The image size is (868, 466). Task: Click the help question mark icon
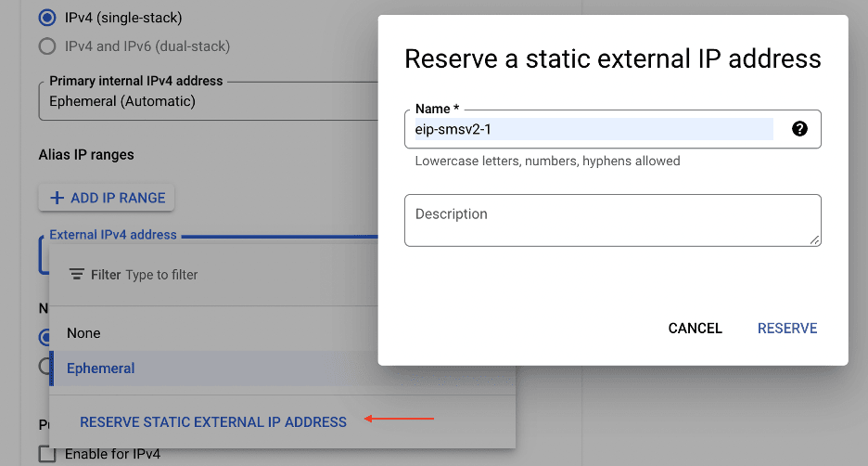pos(799,129)
